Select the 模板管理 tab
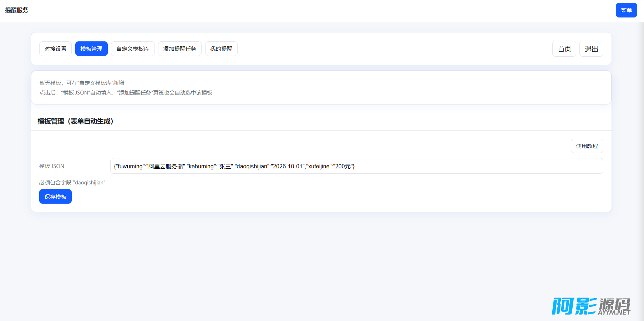The image size is (644, 321). click(91, 49)
